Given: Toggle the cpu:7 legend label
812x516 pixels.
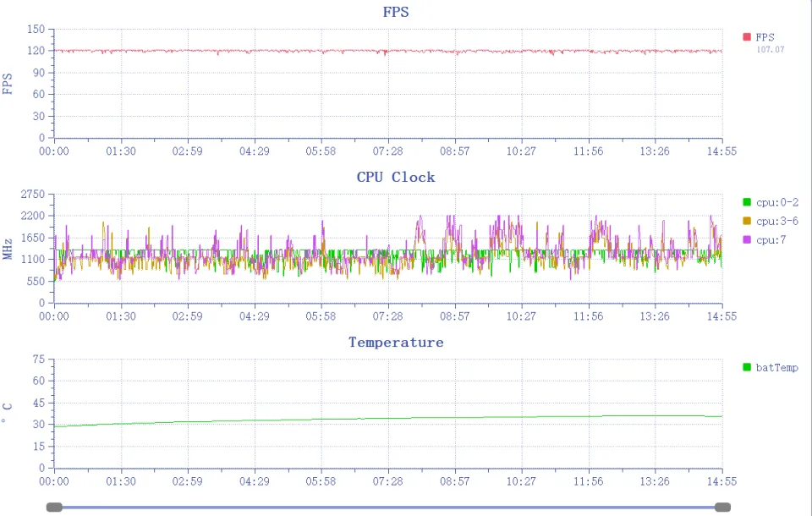Looking at the screenshot, I should point(771,240).
